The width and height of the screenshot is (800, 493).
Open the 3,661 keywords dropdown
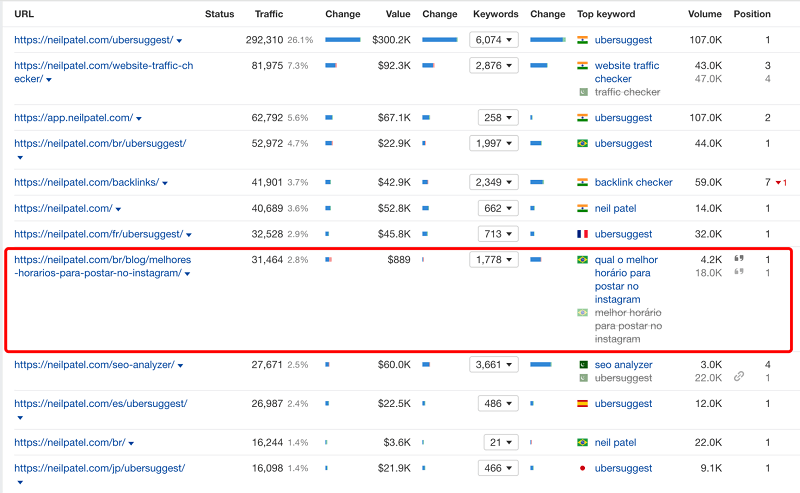[494, 365]
